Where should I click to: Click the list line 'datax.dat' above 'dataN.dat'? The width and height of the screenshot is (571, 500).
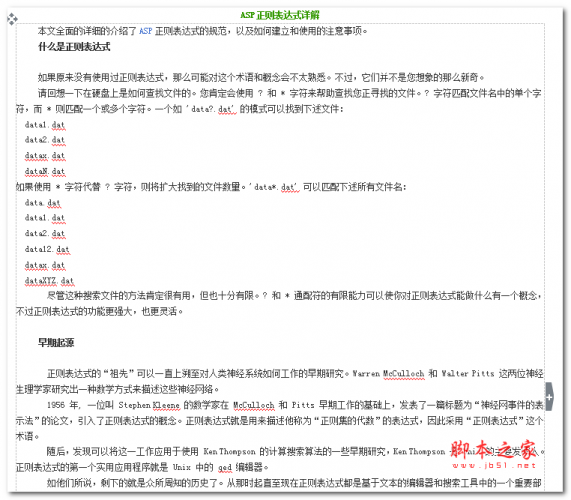tap(45, 156)
